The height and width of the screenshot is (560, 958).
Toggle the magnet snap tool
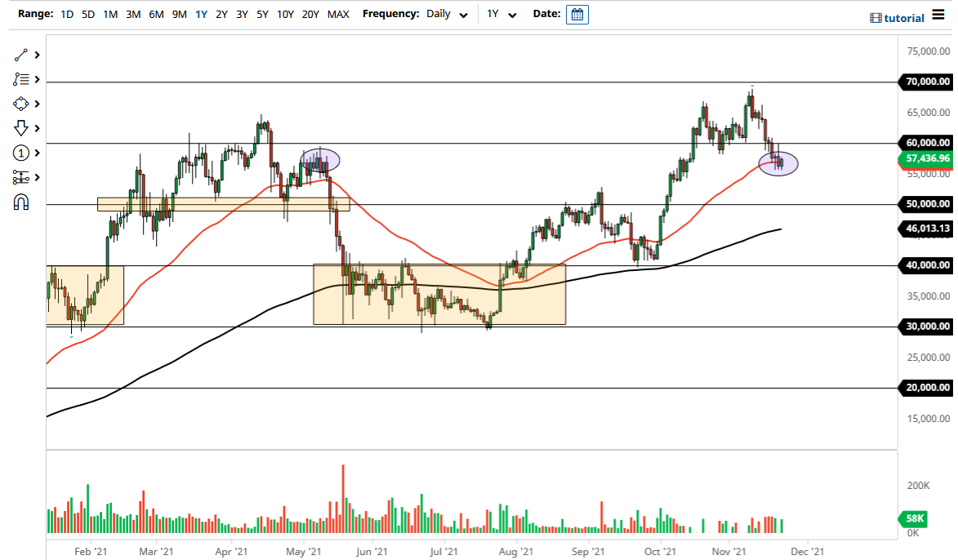tap(22, 201)
